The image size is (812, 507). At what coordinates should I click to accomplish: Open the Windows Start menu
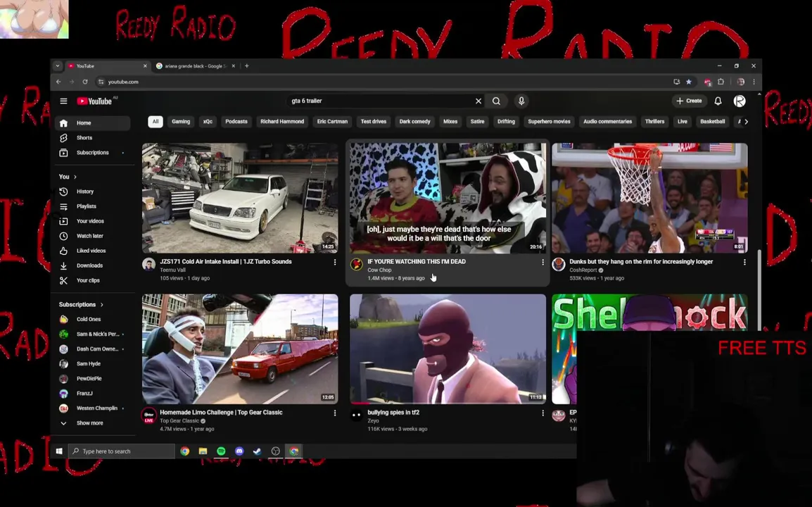(x=59, y=451)
